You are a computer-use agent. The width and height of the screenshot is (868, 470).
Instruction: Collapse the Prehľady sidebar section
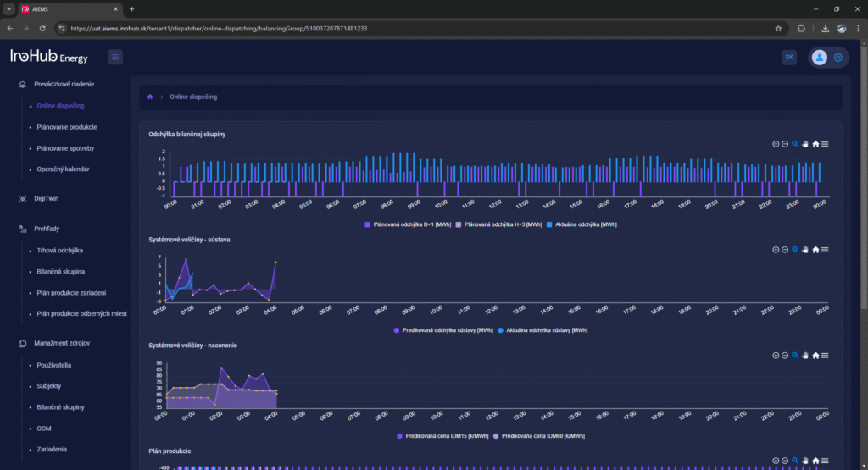[x=47, y=229]
